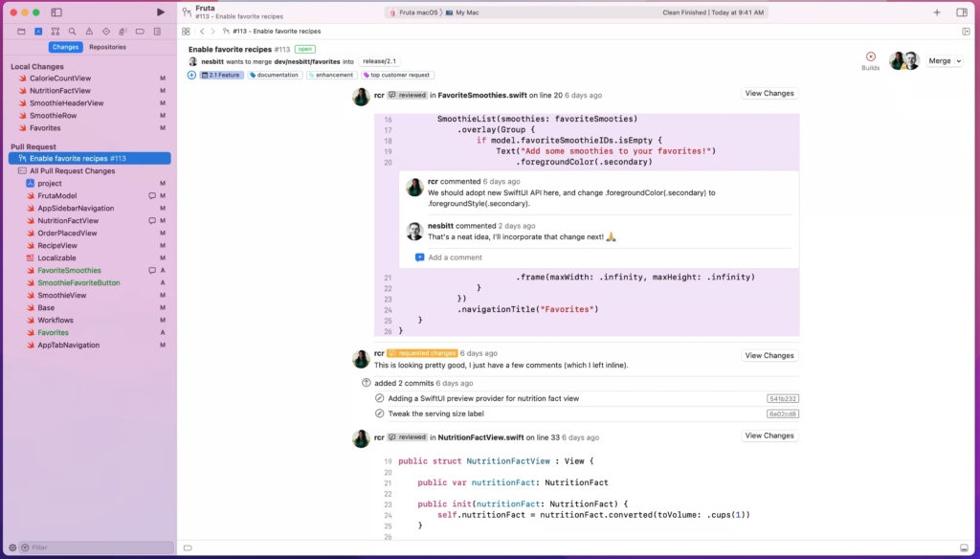Select SmoothieRow in Local Changes

pyautogui.click(x=89, y=116)
